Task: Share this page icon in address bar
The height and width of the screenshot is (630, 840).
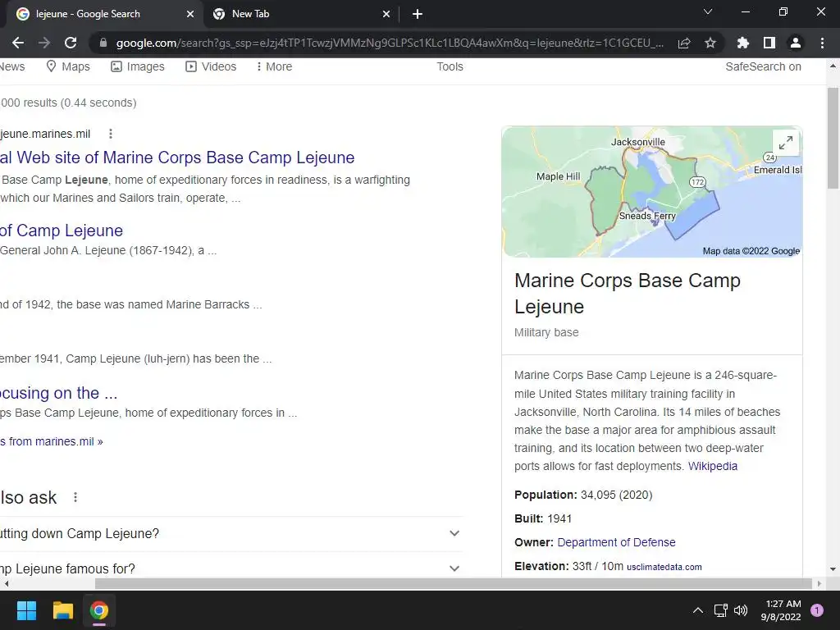Action: pos(684,43)
